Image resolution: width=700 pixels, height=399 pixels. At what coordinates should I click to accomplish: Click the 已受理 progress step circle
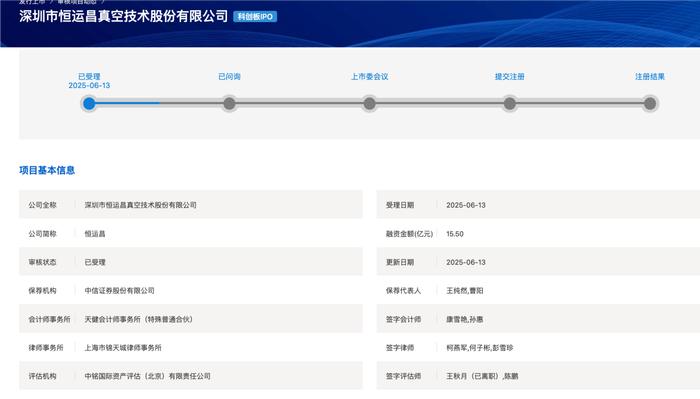(89, 104)
